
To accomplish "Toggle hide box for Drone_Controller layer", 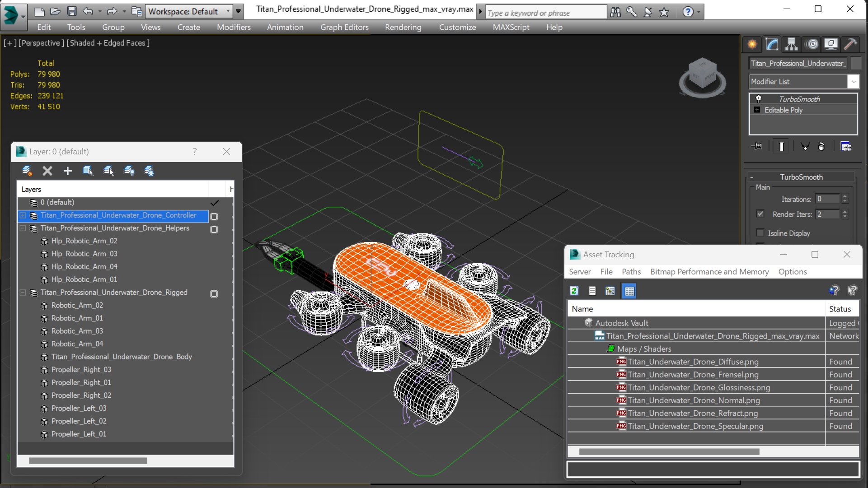I will pos(214,217).
